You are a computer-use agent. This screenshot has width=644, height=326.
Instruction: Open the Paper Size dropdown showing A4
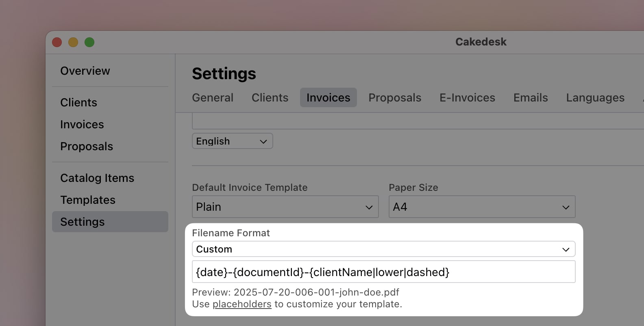(481, 207)
